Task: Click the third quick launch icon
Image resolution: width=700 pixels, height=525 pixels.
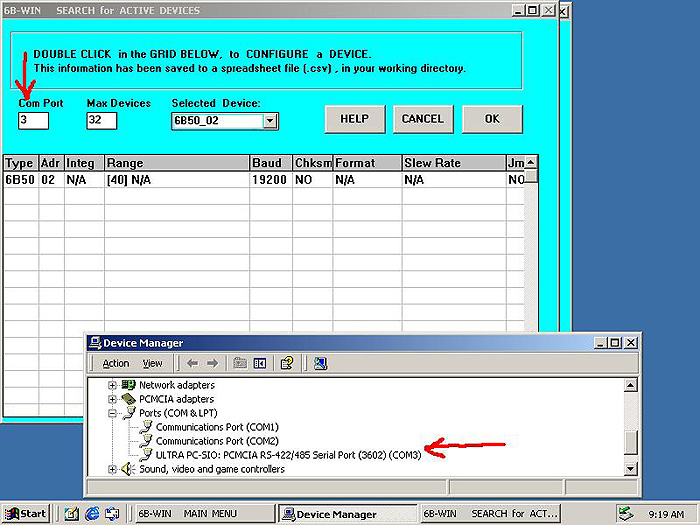Action: (x=112, y=513)
